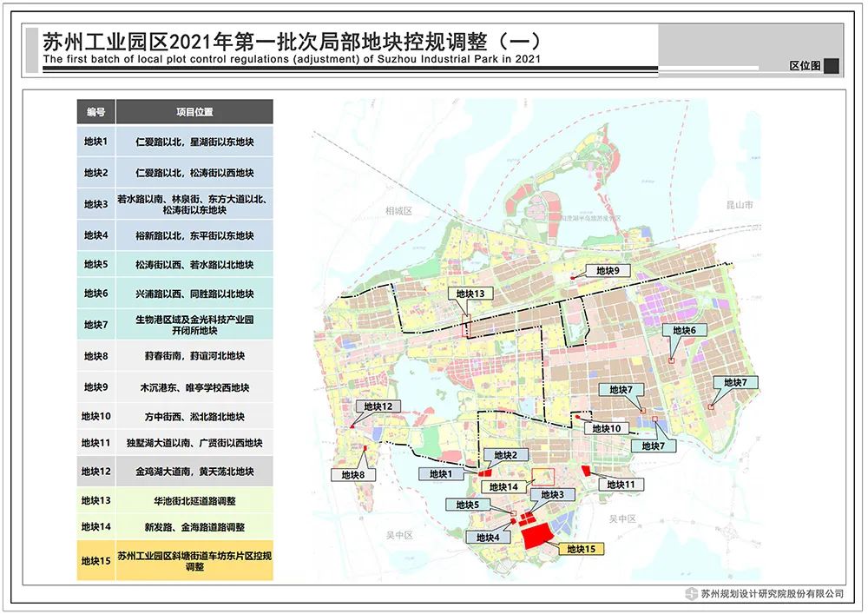Viewport: 868px width, 614px height.
Task: Select the 地块3 cell in the table
Action: pyautogui.click(x=95, y=204)
